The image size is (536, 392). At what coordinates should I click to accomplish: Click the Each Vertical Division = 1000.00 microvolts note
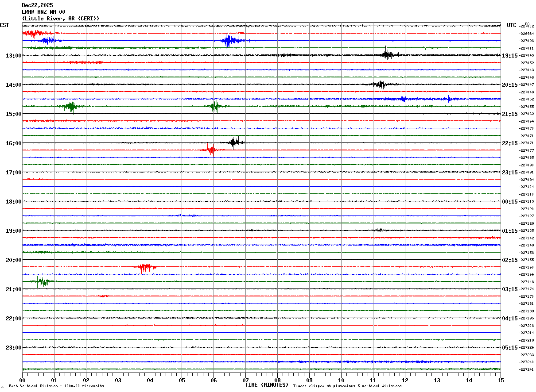[56, 386]
